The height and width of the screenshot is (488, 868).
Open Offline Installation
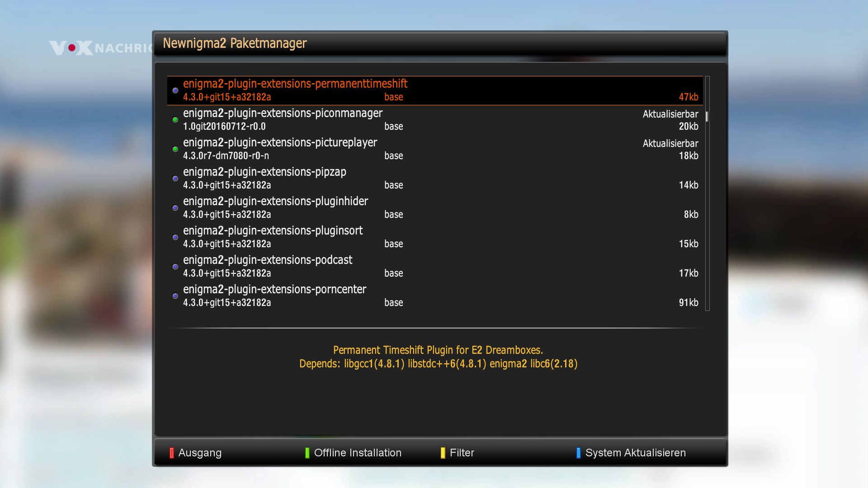pyautogui.click(x=358, y=453)
